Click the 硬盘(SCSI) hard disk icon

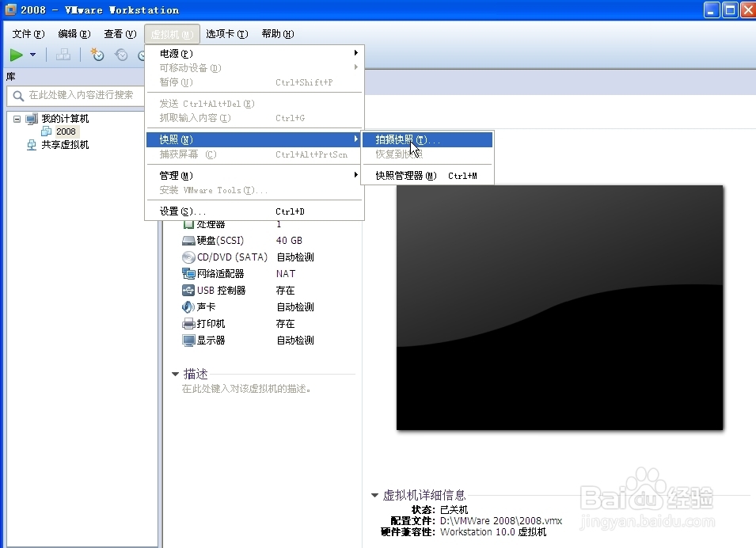(x=188, y=241)
